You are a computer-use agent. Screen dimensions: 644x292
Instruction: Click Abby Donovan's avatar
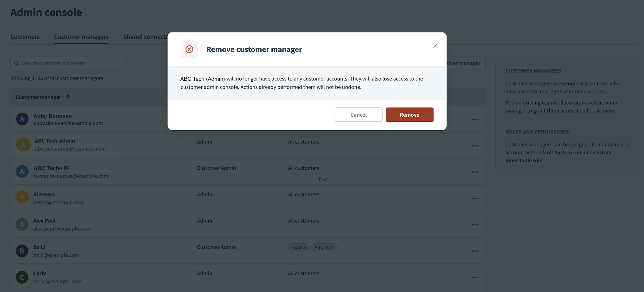pyautogui.click(x=22, y=119)
